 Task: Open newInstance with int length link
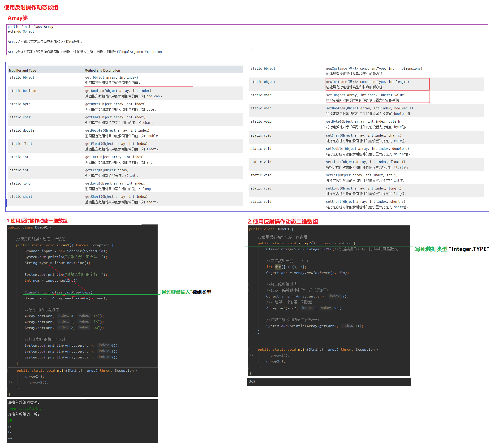(336, 82)
